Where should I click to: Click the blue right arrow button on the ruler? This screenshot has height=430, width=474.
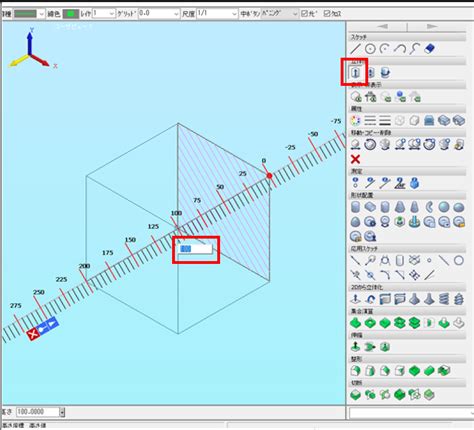pos(52,323)
